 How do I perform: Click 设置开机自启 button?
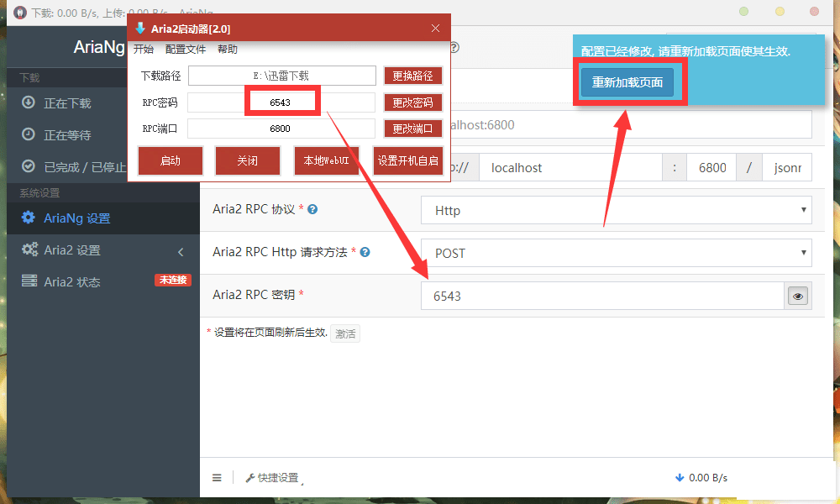pos(408,160)
